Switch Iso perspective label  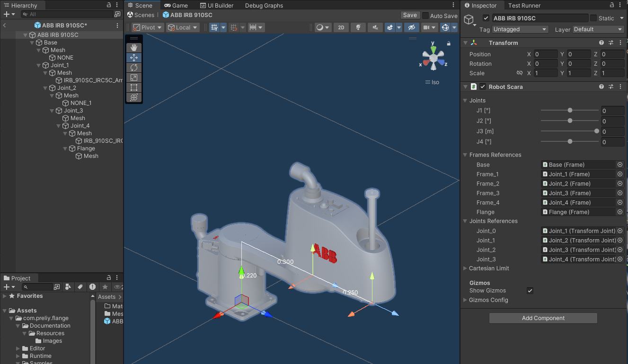[432, 82]
